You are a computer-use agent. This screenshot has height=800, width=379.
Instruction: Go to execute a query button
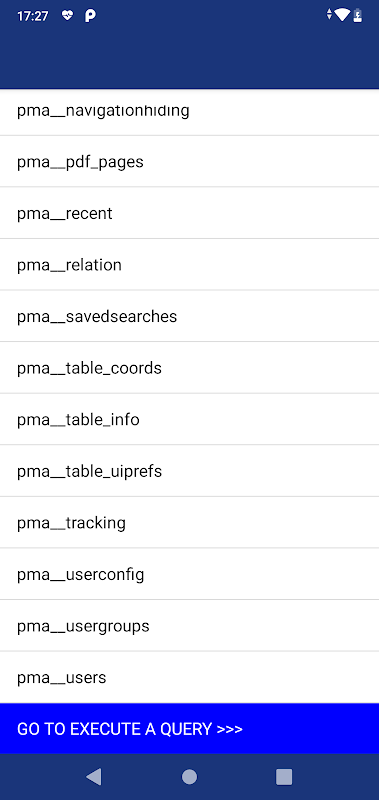pos(189,728)
